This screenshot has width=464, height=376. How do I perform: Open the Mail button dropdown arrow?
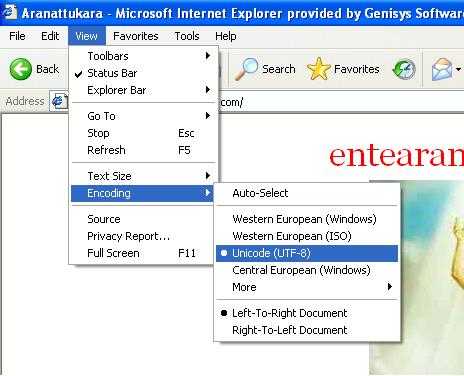click(458, 69)
